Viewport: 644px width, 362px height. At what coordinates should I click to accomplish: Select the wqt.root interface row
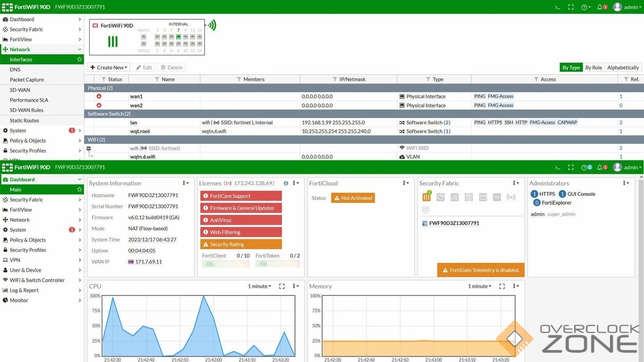pyautogui.click(x=364, y=131)
